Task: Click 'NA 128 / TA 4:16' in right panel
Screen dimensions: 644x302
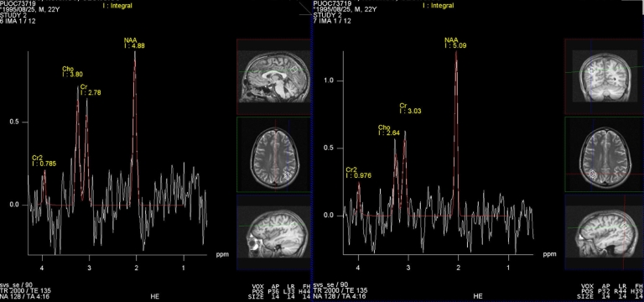Action: 340,296
